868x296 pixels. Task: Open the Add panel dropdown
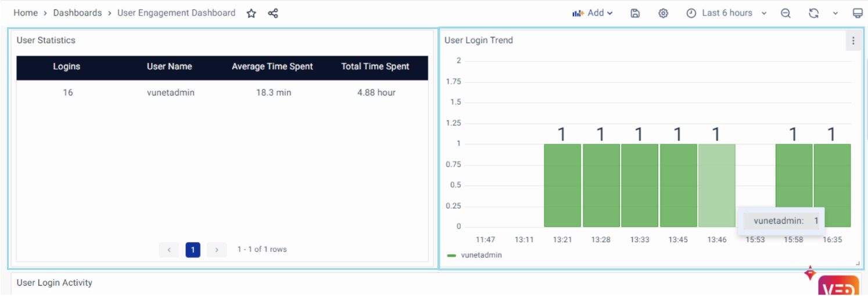click(593, 13)
